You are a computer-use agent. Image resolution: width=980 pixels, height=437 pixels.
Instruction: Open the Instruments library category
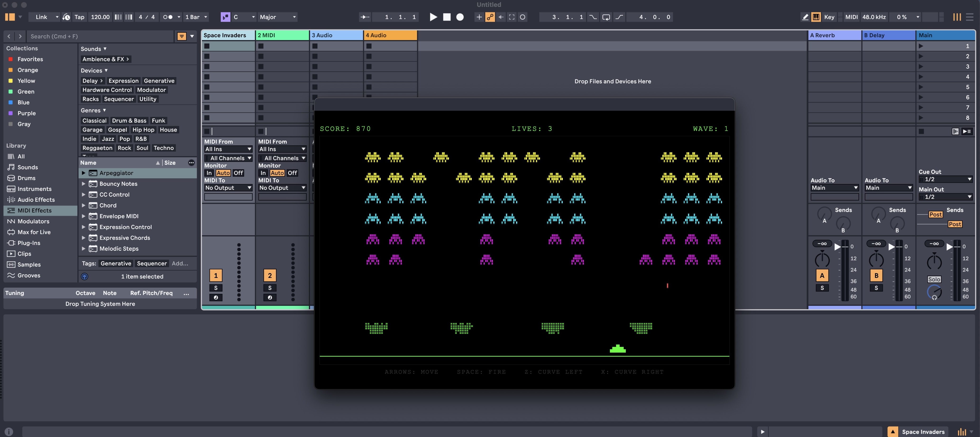coord(34,189)
